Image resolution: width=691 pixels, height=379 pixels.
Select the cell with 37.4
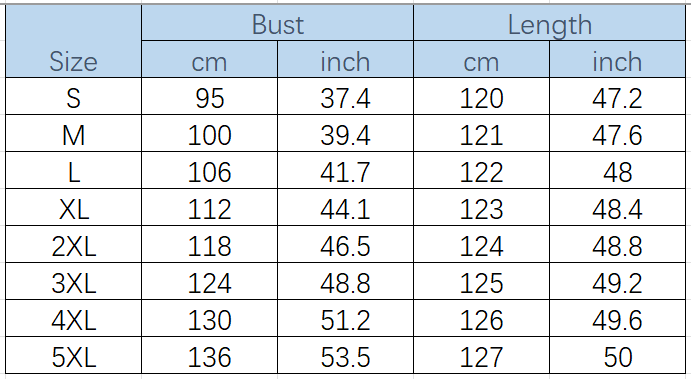(x=345, y=97)
